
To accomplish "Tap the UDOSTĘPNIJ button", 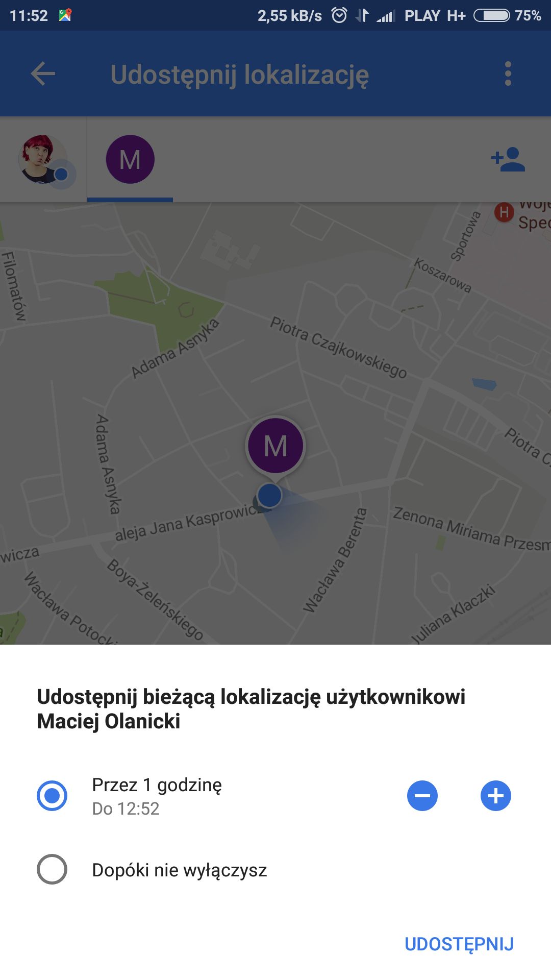I will click(459, 944).
